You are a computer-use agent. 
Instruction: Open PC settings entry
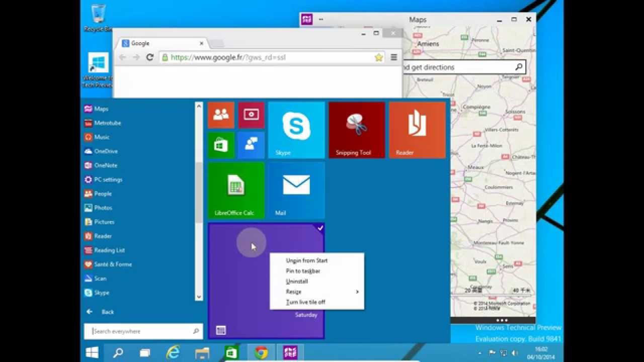click(x=104, y=179)
